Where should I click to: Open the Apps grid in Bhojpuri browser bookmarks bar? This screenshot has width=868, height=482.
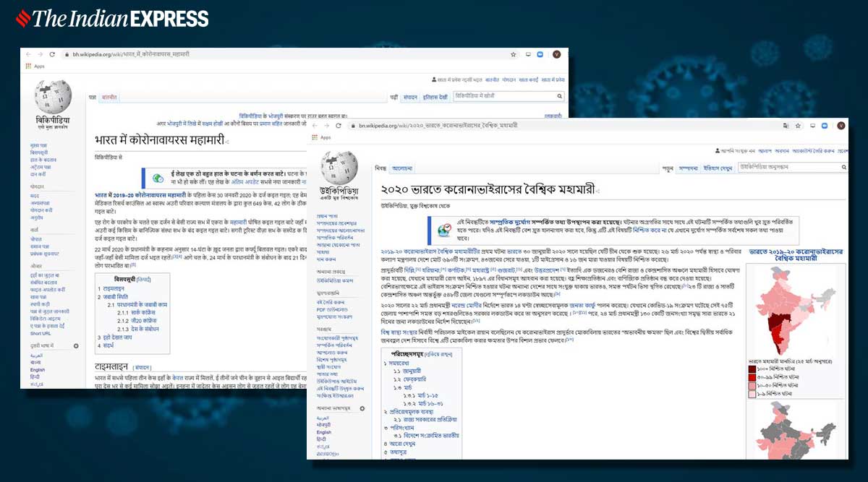coord(28,66)
